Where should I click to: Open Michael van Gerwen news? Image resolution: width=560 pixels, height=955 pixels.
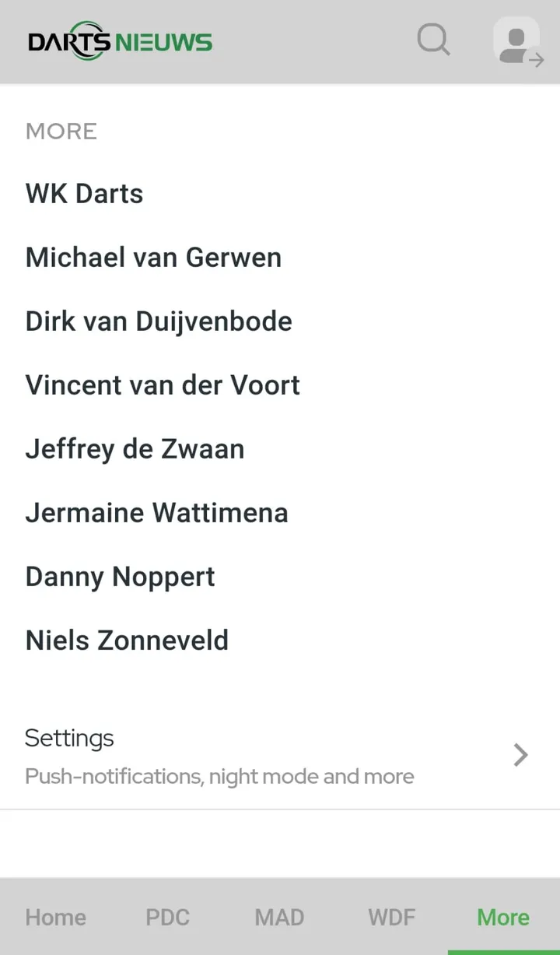coord(153,258)
